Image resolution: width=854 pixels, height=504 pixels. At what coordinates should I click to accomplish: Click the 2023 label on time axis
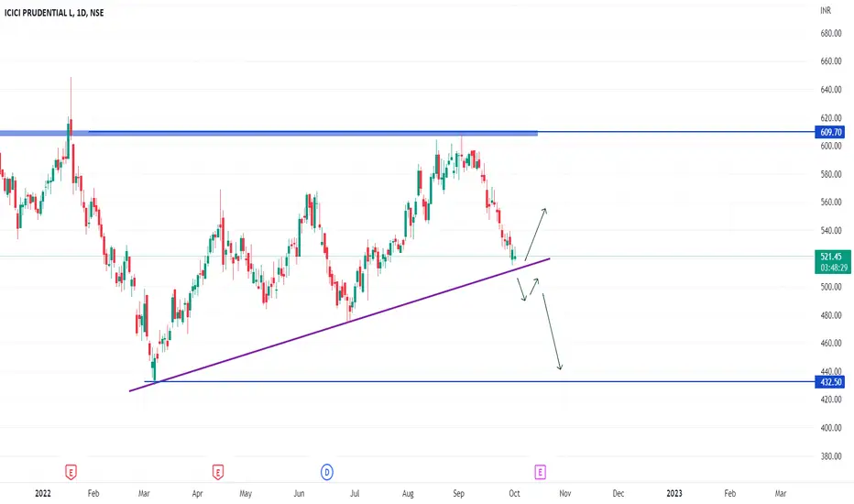(x=674, y=493)
